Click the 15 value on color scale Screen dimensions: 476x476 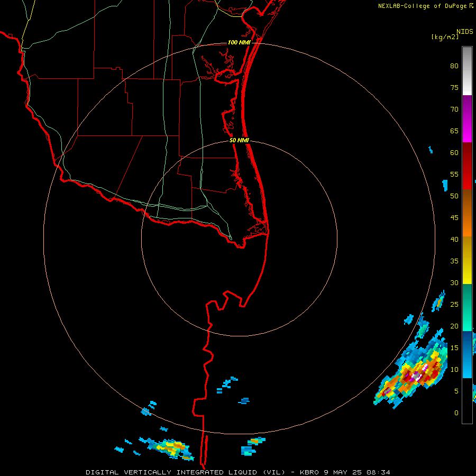pos(454,348)
